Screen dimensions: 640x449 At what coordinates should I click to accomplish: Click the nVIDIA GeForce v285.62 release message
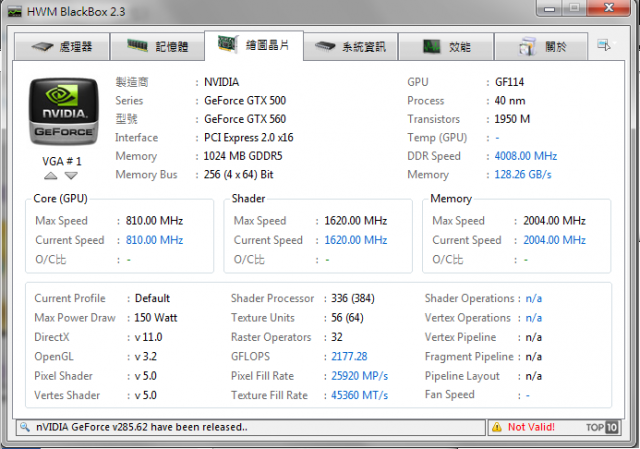142,427
